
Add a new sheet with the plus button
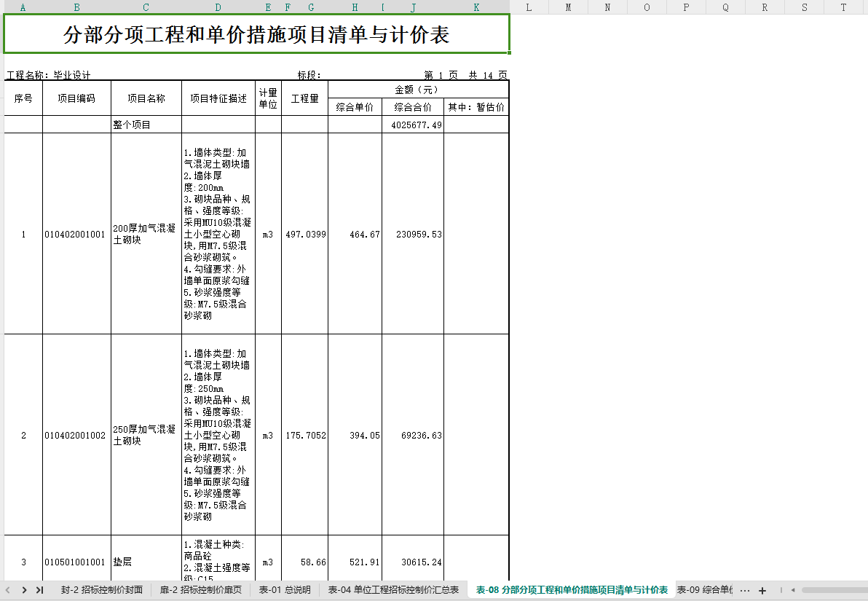(x=762, y=591)
